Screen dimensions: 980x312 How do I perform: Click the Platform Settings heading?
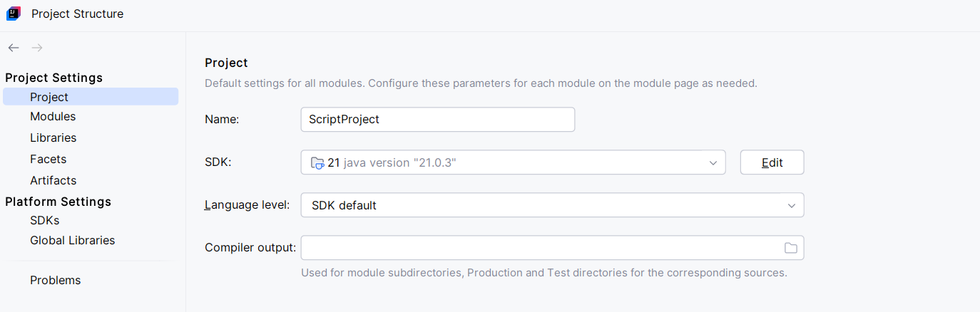(x=58, y=202)
